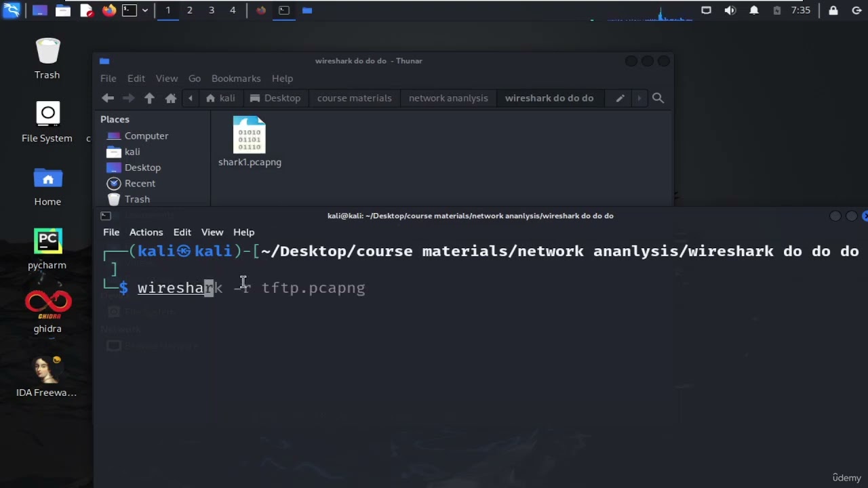The width and height of the screenshot is (868, 488).
Task: Select the shark1.pcapng file
Action: [x=250, y=142]
